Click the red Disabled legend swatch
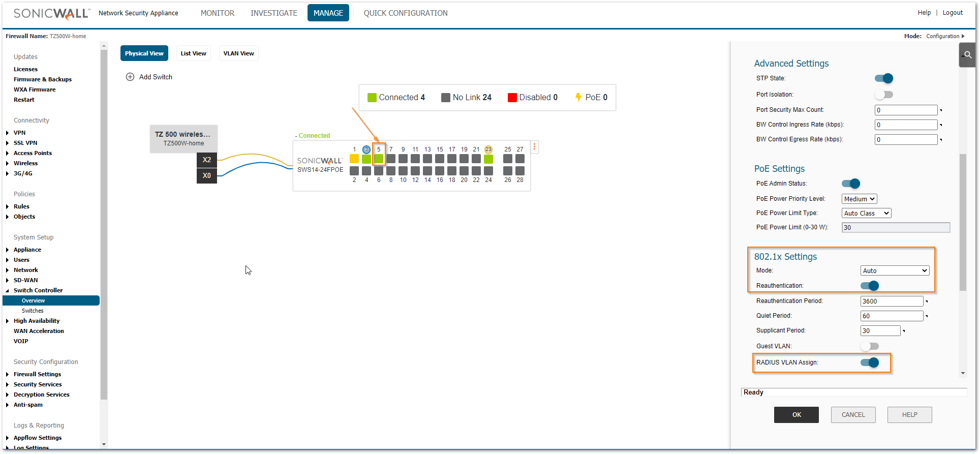The image size is (980, 454). click(x=512, y=98)
